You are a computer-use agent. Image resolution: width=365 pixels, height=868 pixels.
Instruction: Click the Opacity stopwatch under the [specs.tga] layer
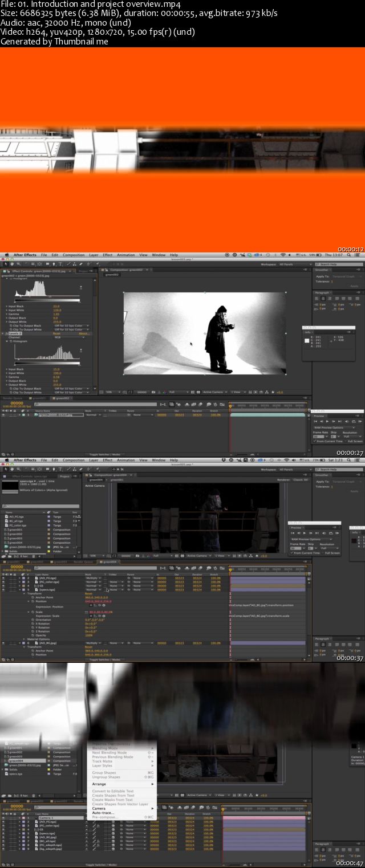pos(31,635)
